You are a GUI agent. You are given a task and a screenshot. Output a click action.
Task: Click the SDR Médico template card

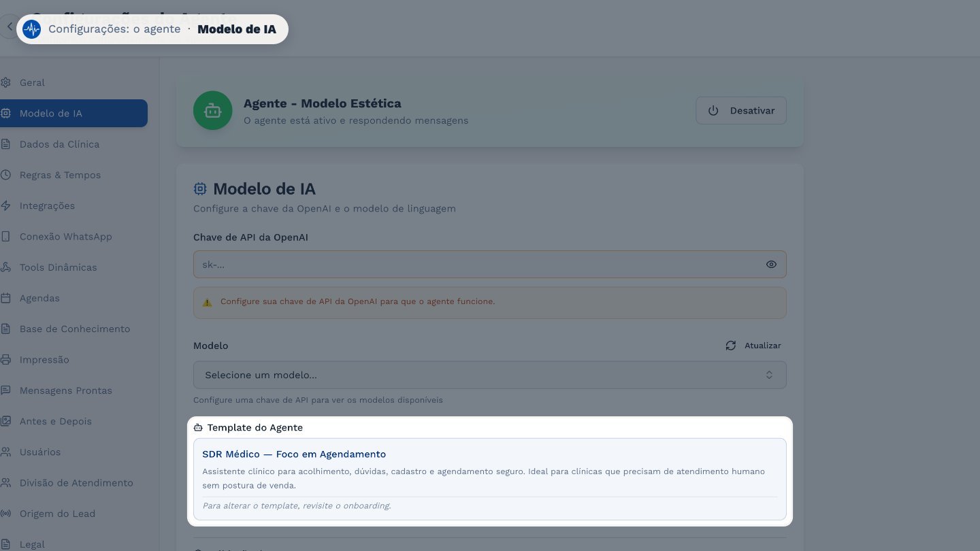(490, 479)
